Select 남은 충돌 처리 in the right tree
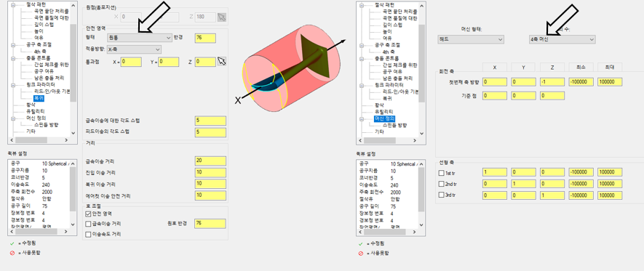644x271 pixels. 397,78
